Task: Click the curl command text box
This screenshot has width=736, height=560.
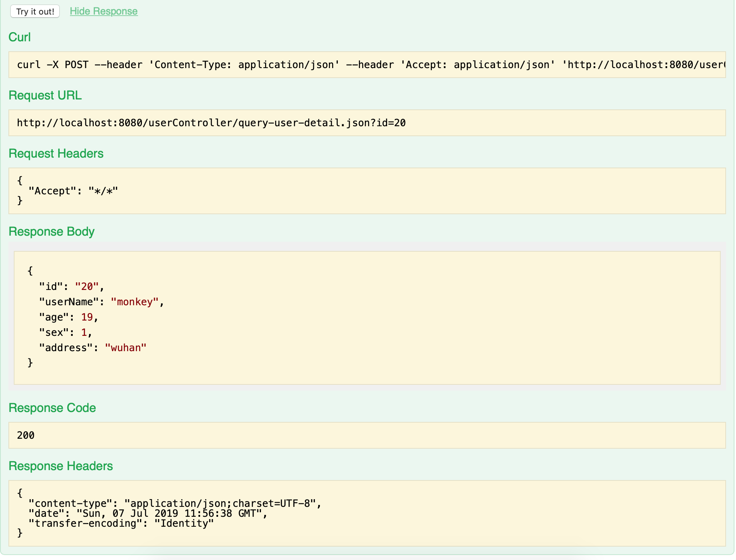Action: click(x=367, y=65)
